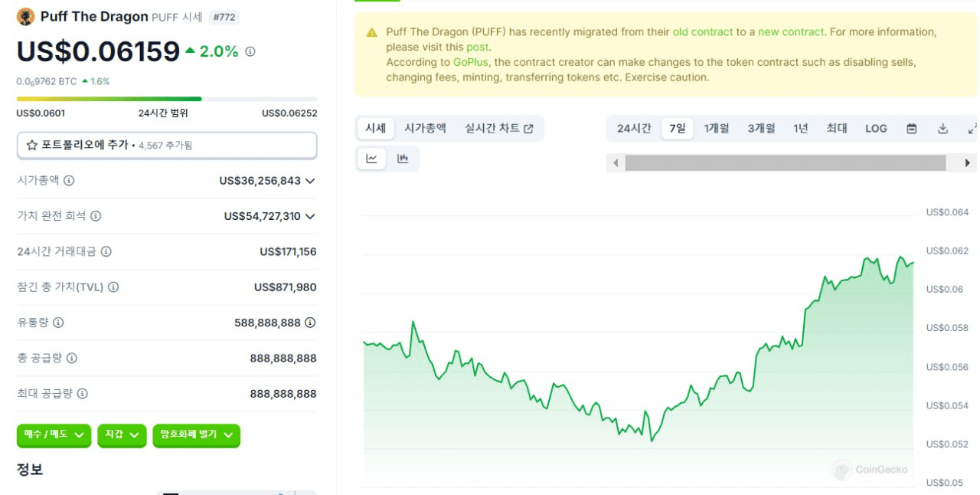
Task: Click the #772 rank badge
Action: [x=224, y=17]
